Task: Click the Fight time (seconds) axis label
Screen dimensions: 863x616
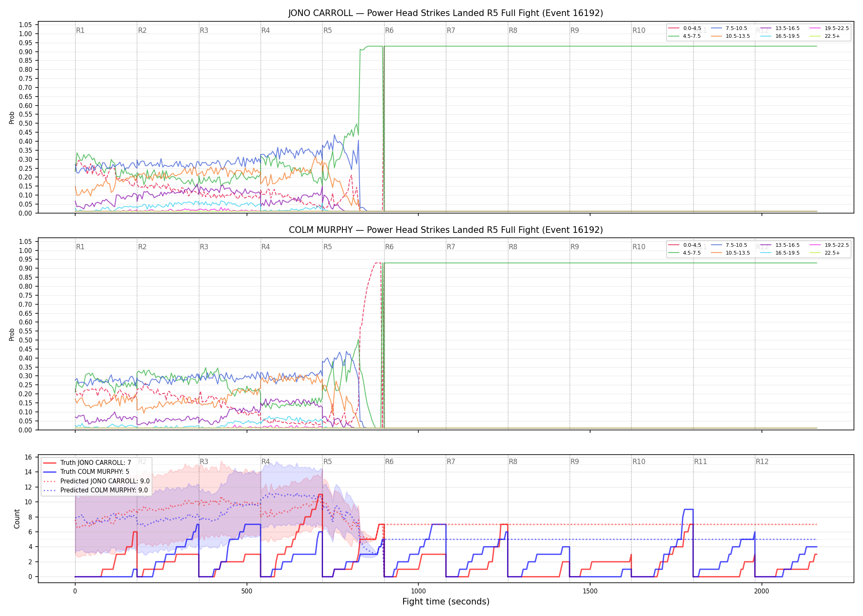Action: click(x=446, y=602)
